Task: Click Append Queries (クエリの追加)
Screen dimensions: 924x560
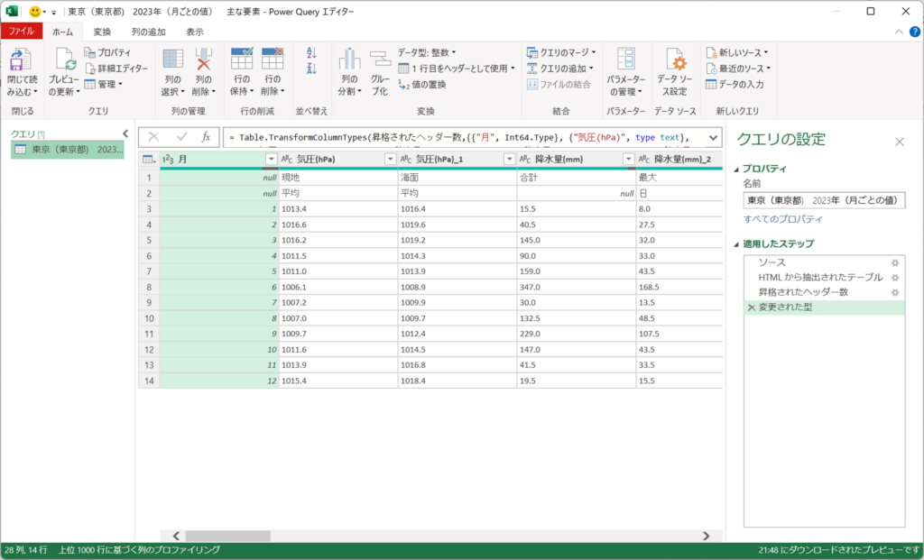Action: (559, 69)
